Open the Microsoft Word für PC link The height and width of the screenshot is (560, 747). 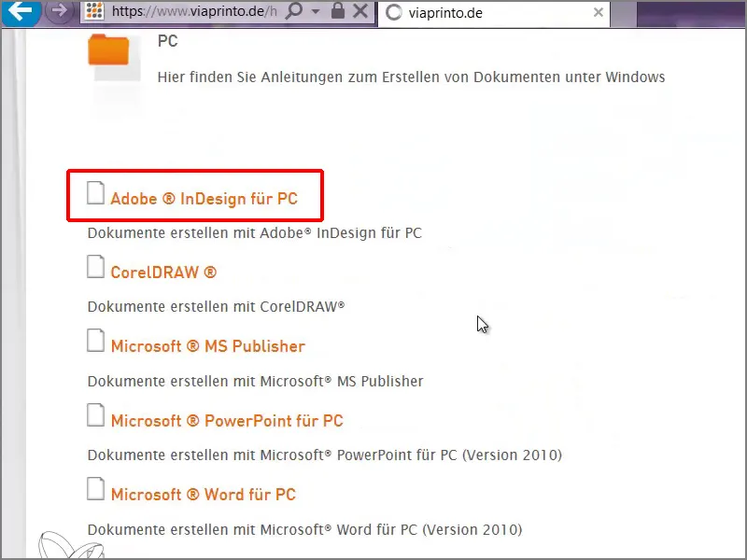204,495
